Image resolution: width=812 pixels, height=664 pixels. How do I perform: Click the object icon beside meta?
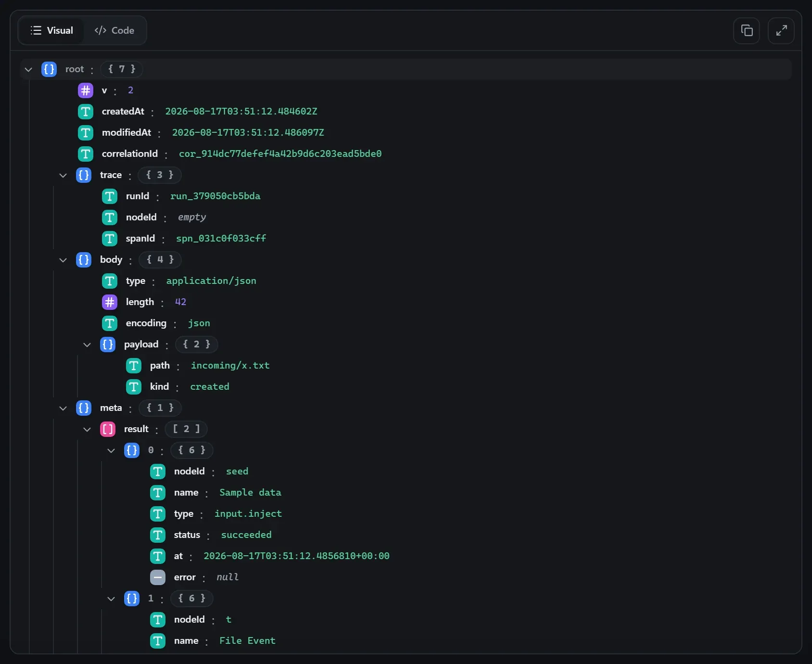pos(84,408)
